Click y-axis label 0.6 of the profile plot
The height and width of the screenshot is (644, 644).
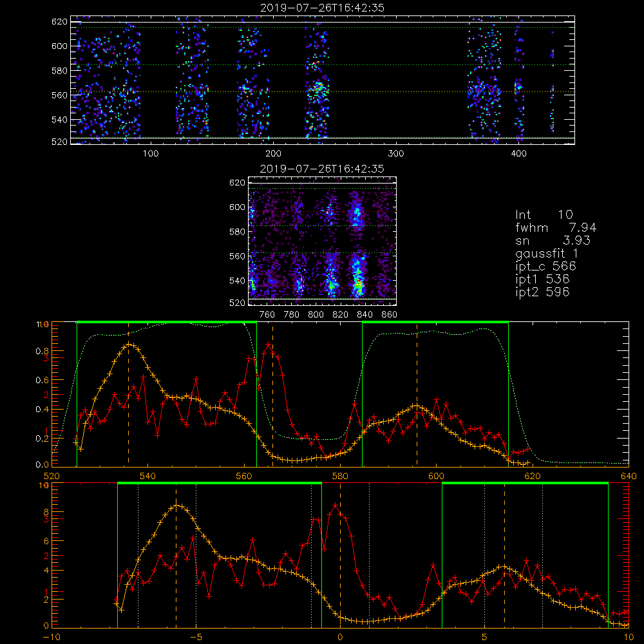tap(43, 381)
